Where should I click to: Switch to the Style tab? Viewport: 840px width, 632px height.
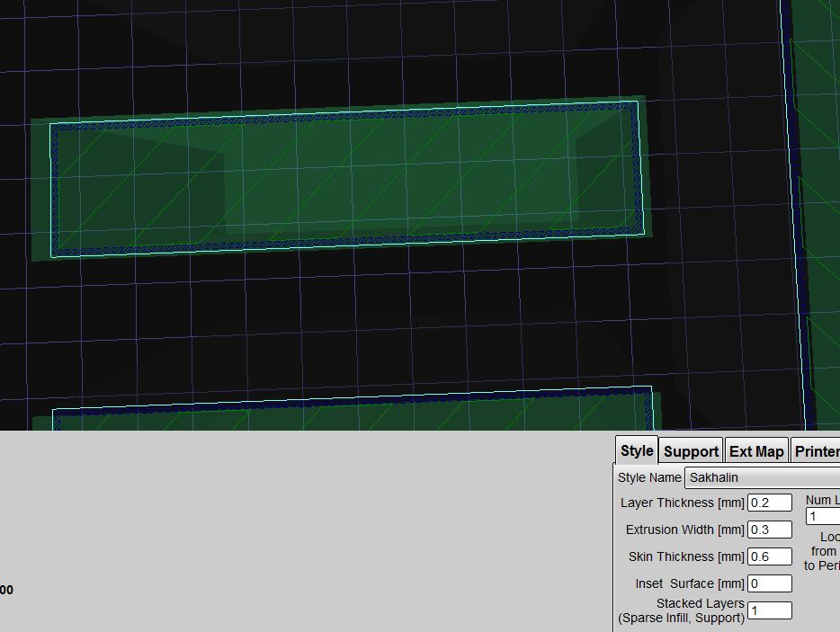(637, 450)
